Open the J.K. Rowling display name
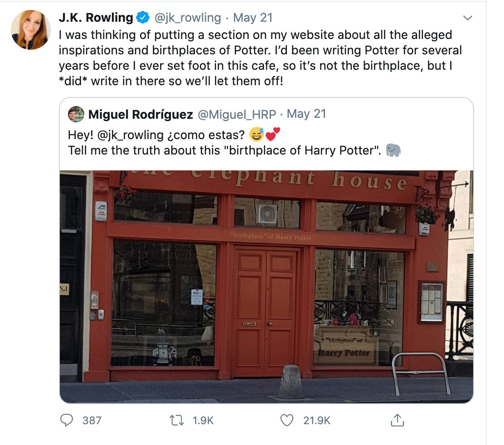This screenshot has height=445, width=504. tap(96, 17)
